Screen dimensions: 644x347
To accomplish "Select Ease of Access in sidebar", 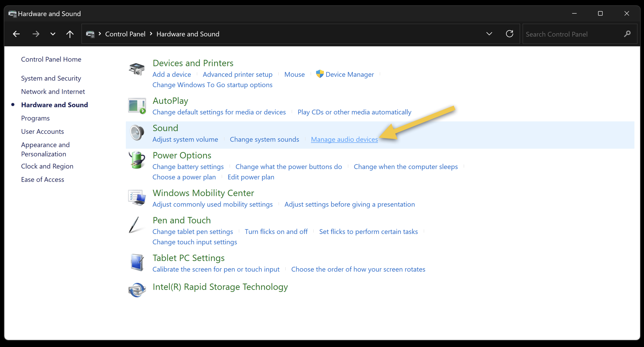I will [x=42, y=179].
